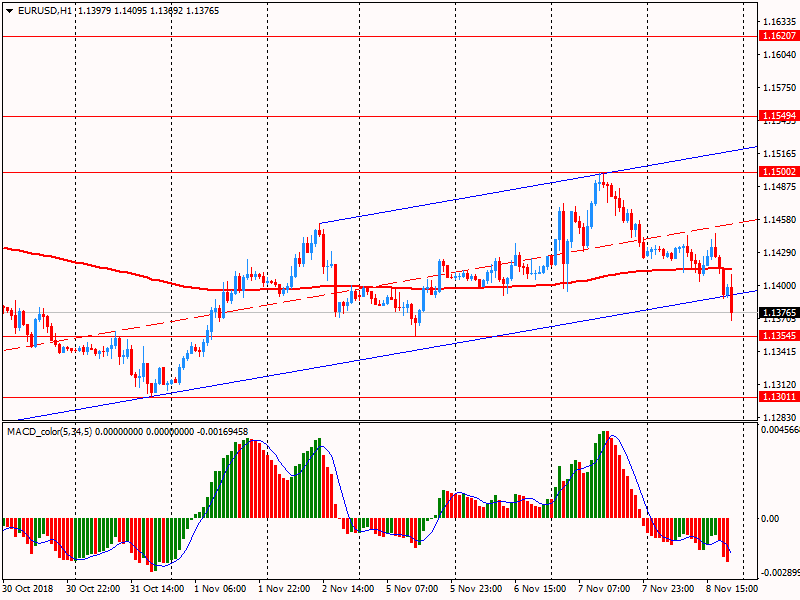800x600 pixels.
Task: Click the 1.16335 price axis value
Action: [x=777, y=21]
